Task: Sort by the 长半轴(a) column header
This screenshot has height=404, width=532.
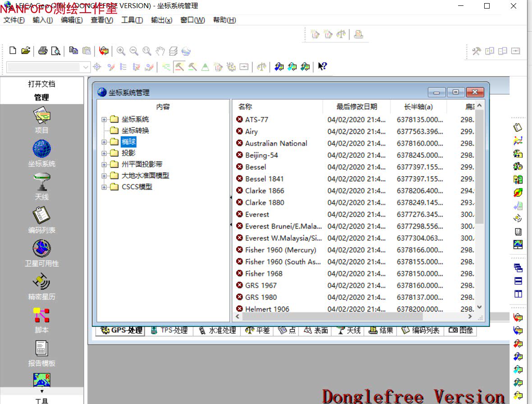Action: [418, 107]
